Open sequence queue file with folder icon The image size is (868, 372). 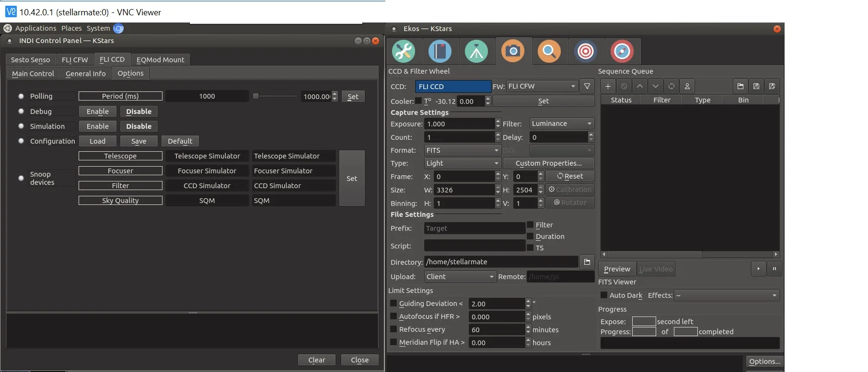pos(741,86)
